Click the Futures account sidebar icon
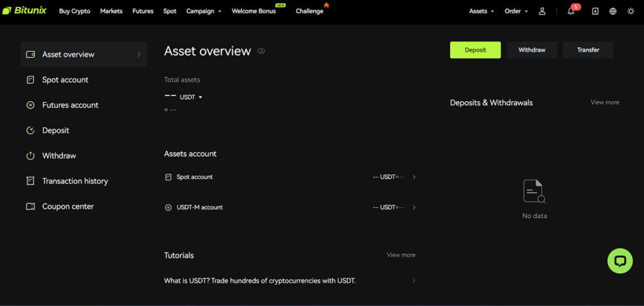 pos(30,105)
